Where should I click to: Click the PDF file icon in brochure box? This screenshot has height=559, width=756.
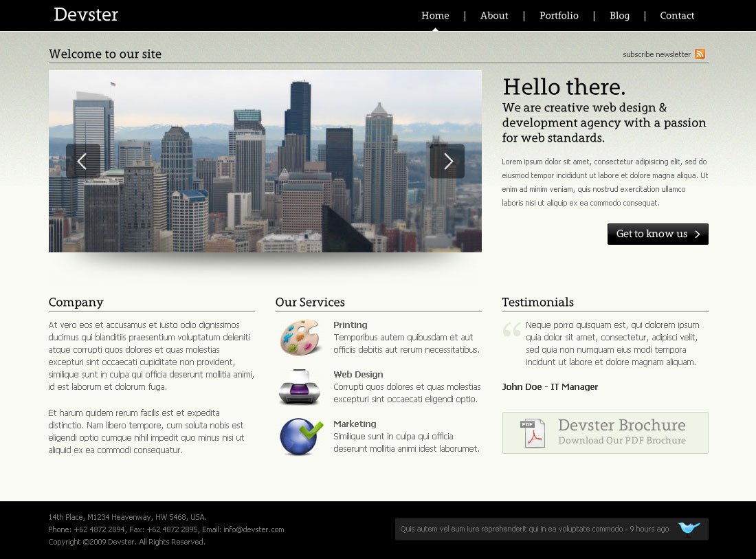click(x=533, y=433)
